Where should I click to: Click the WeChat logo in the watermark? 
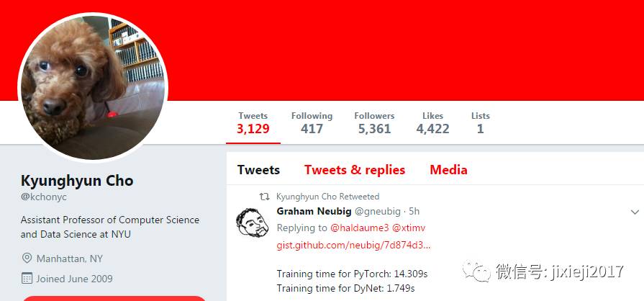(x=476, y=271)
